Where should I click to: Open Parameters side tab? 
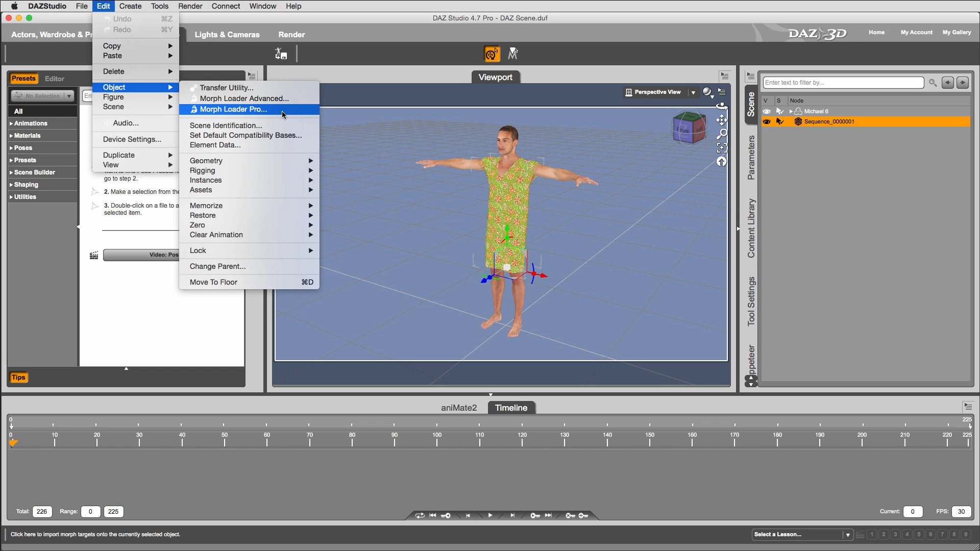point(751,158)
